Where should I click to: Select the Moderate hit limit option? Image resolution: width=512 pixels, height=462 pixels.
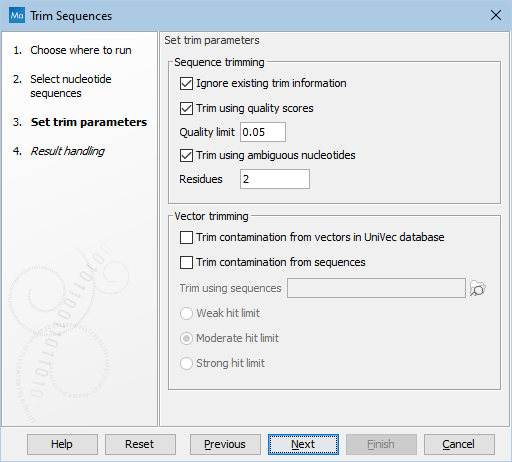coord(186,338)
